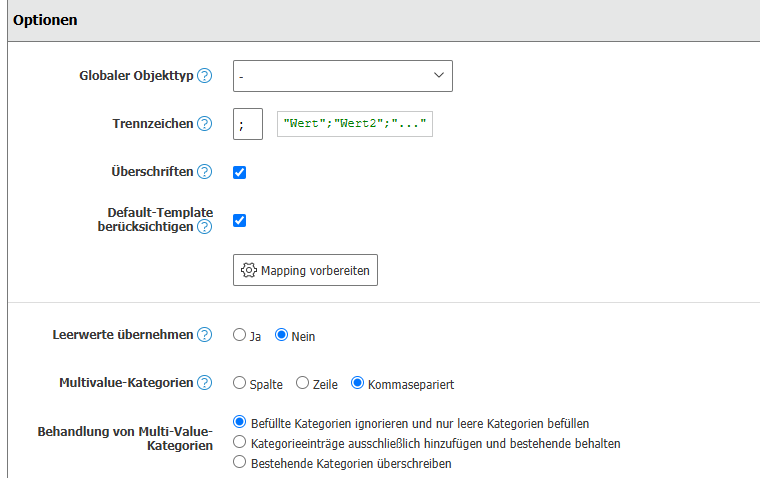Image resolution: width=760 pixels, height=478 pixels.
Task: Choose Zeile for Multivalue-Kategorien
Action: pos(303,383)
